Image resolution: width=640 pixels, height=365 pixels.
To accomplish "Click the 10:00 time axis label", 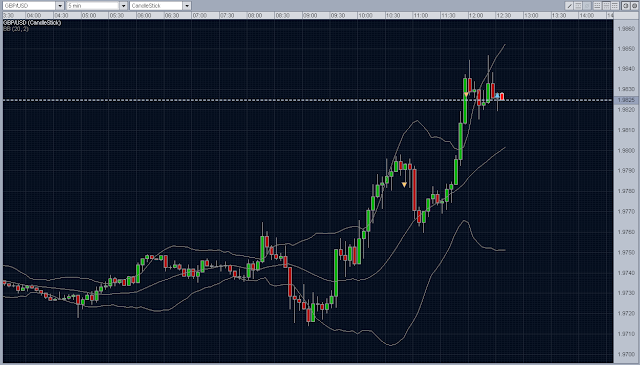I will pyautogui.click(x=365, y=16).
